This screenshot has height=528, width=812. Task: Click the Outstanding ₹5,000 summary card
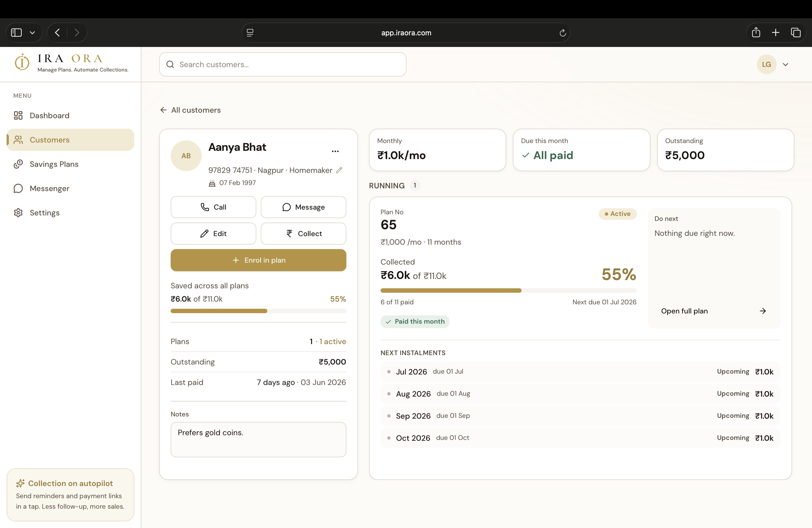click(x=725, y=150)
